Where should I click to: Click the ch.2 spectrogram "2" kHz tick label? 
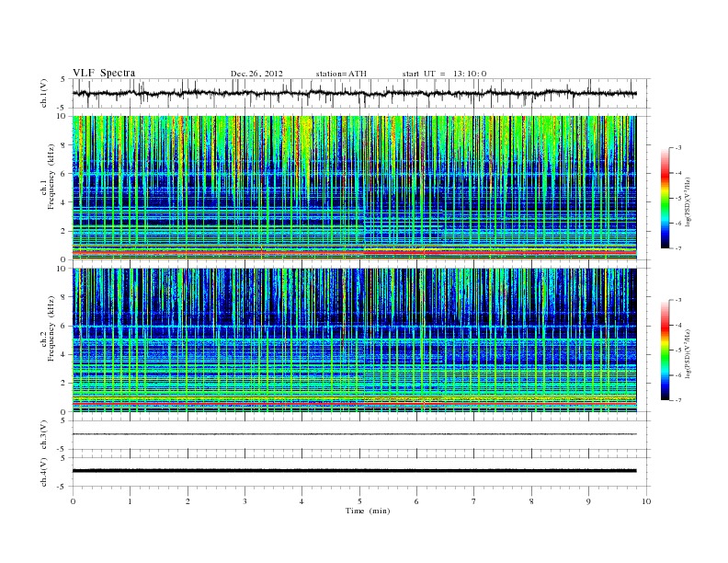click(63, 384)
